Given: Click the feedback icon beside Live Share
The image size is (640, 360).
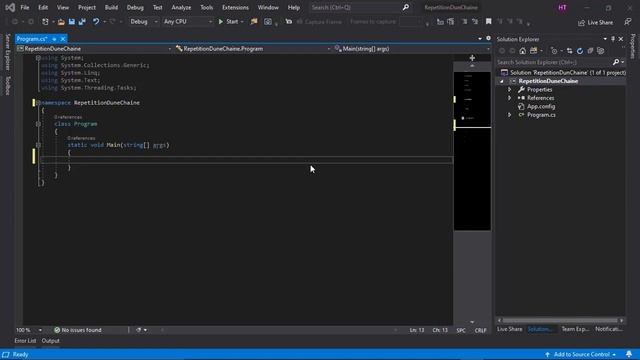Looking at the screenshot, I should pyautogui.click(x=627, y=22).
